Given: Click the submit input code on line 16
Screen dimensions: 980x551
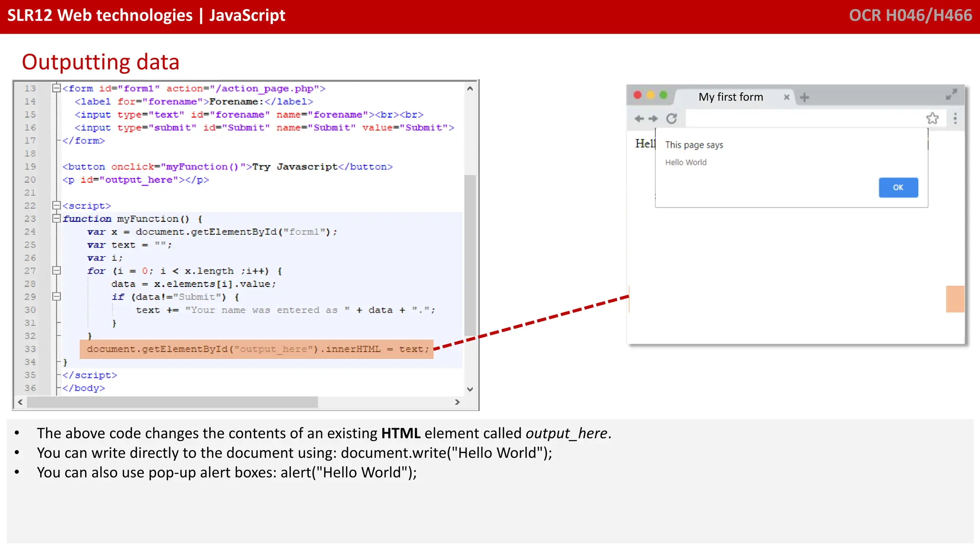Looking at the screenshot, I should coord(265,128).
